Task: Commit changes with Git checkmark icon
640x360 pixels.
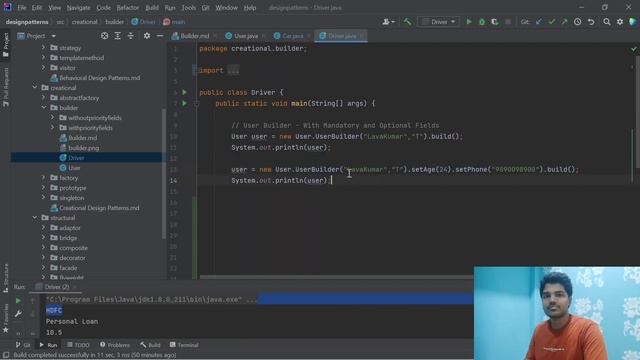Action: 552,22
